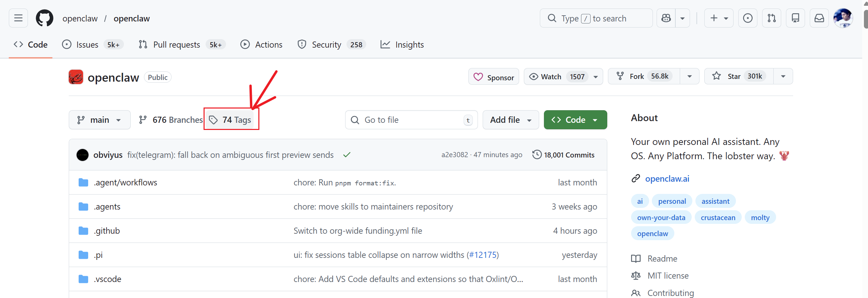Star the repository with Star button
Image resolution: width=868 pixels, height=298 pixels.
(739, 76)
